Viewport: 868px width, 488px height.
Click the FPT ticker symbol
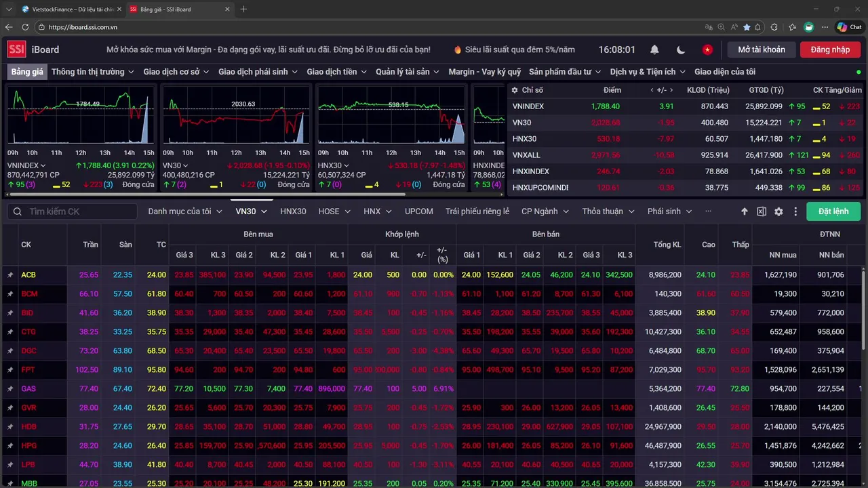point(28,370)
